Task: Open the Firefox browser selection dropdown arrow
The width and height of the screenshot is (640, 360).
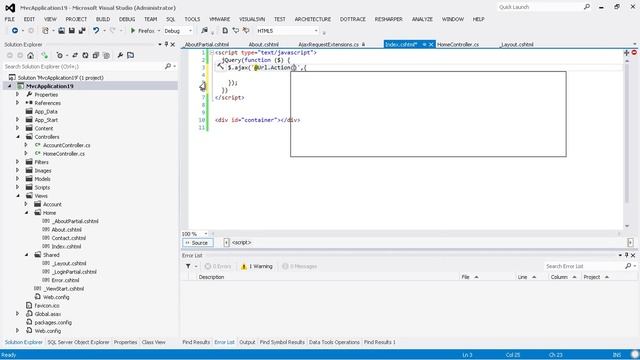Action: 159,31
